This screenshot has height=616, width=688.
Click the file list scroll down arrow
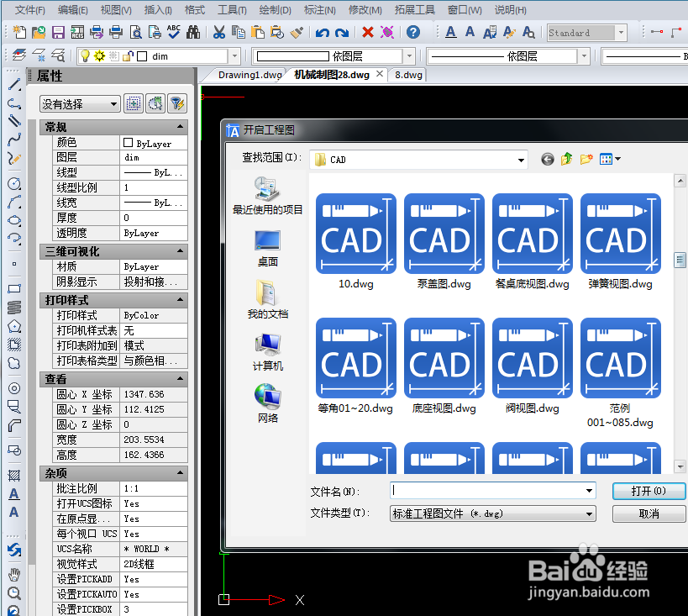680,466
